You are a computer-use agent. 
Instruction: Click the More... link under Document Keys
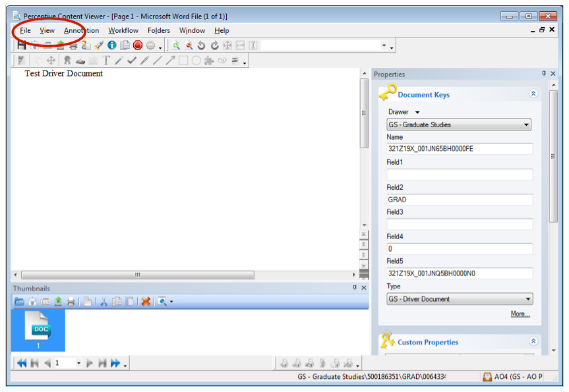pos(520,314)
